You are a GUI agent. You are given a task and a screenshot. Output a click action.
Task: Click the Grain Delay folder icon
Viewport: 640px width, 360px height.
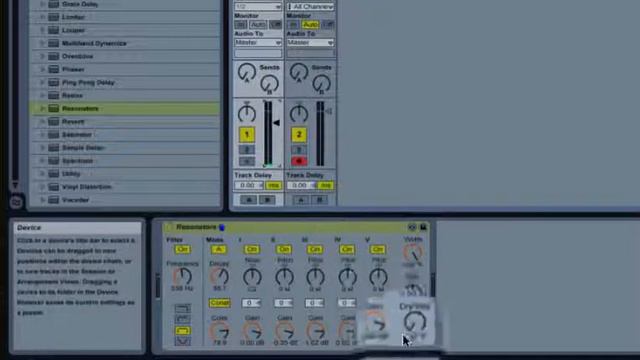53,4
